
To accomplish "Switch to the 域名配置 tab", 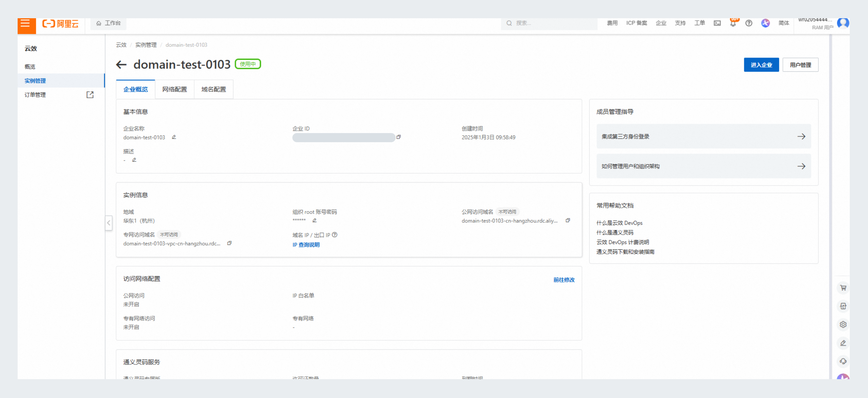I will coord(213,89).
